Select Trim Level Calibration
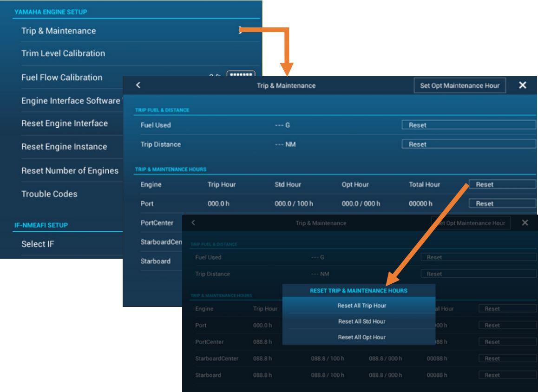Screen dimensions: 538x392 (x=63, y=53)
